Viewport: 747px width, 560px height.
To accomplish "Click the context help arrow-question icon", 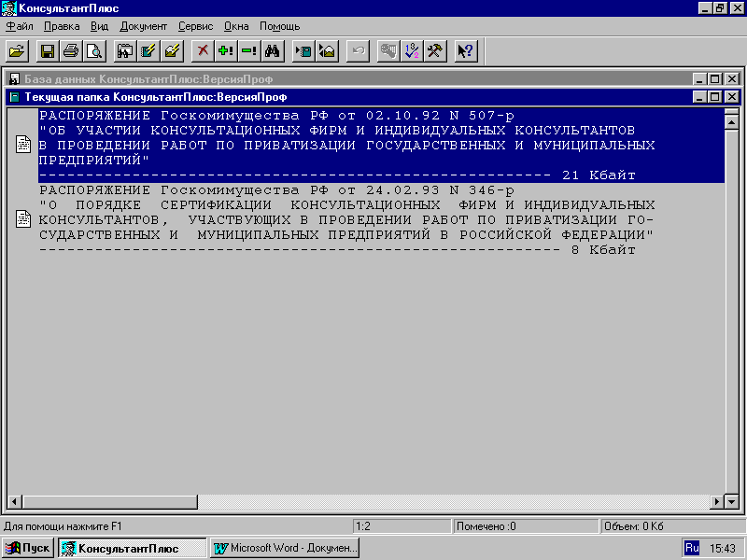I will point(466,51).
